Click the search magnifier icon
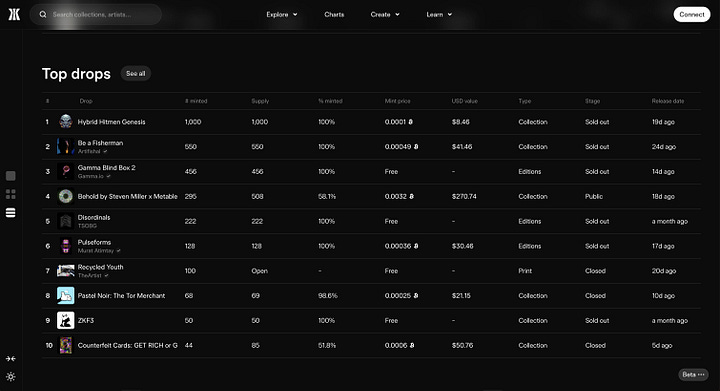The image size is (720, 391). coord(43,15)
